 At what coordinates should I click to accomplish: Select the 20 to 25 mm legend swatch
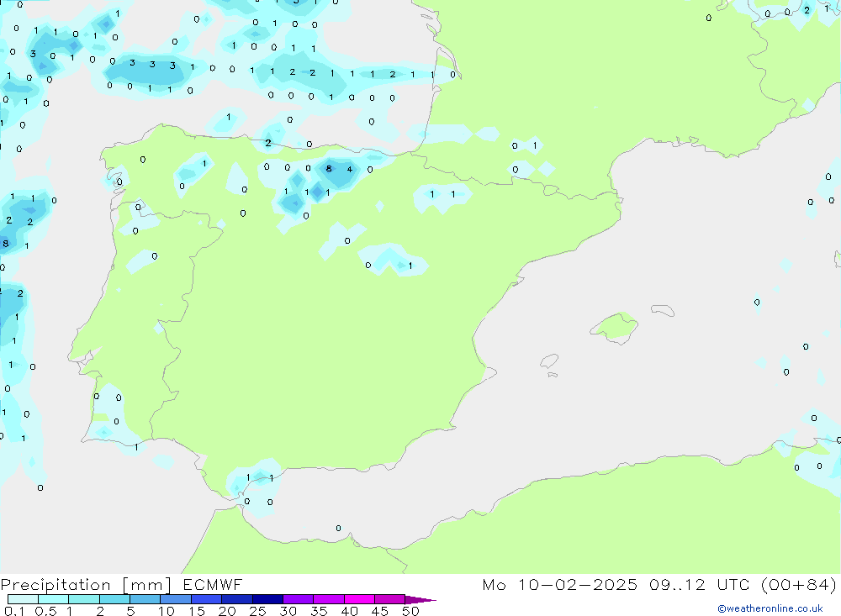[236, 599]
